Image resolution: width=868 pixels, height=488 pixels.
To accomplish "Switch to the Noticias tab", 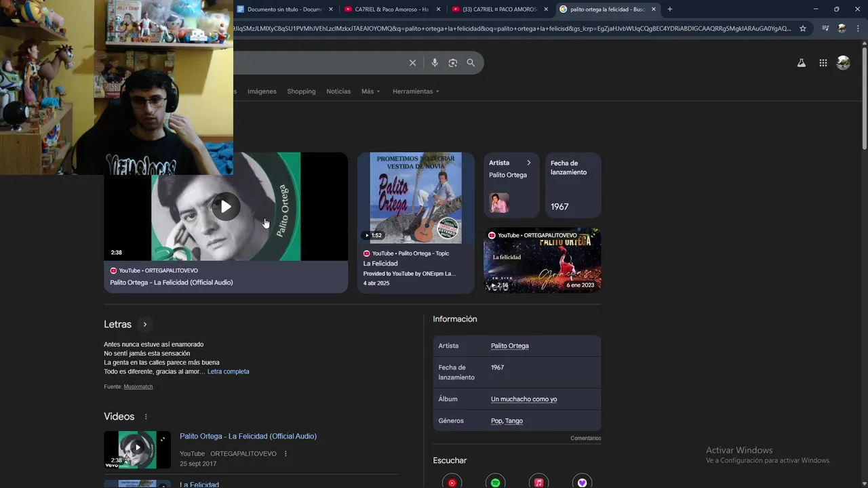I will click(338, 91).
